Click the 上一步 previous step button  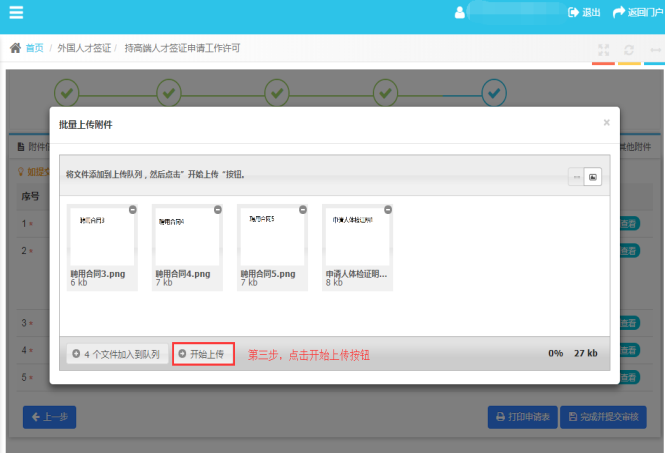[49, 417]
